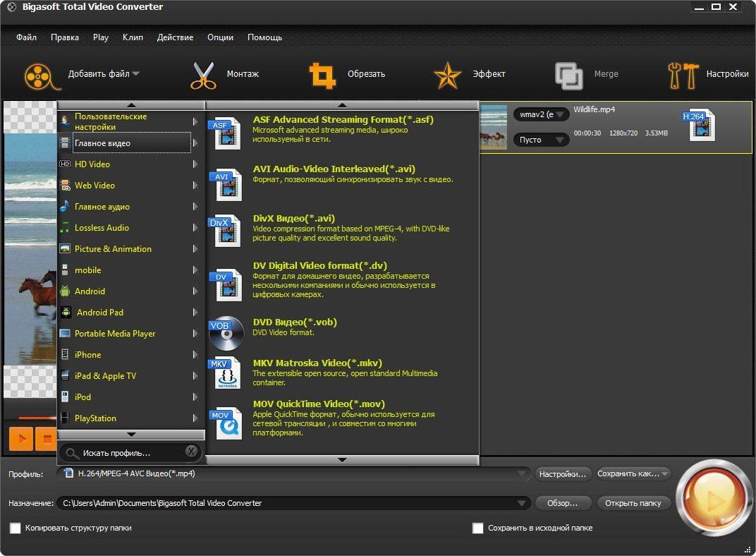Click the Wildlife.mp4 video thumbnail
The height and width of the screenshot is (556, 756).
tap(494, 127)
